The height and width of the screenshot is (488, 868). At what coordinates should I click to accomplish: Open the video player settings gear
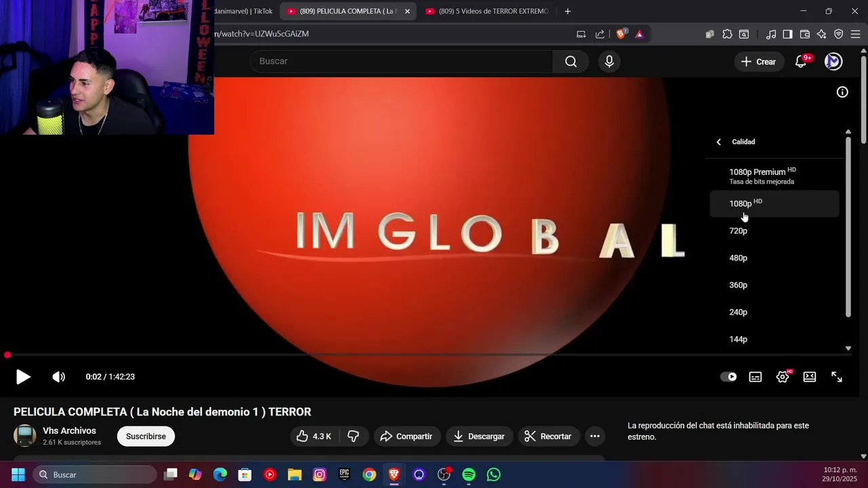(783, 377)
